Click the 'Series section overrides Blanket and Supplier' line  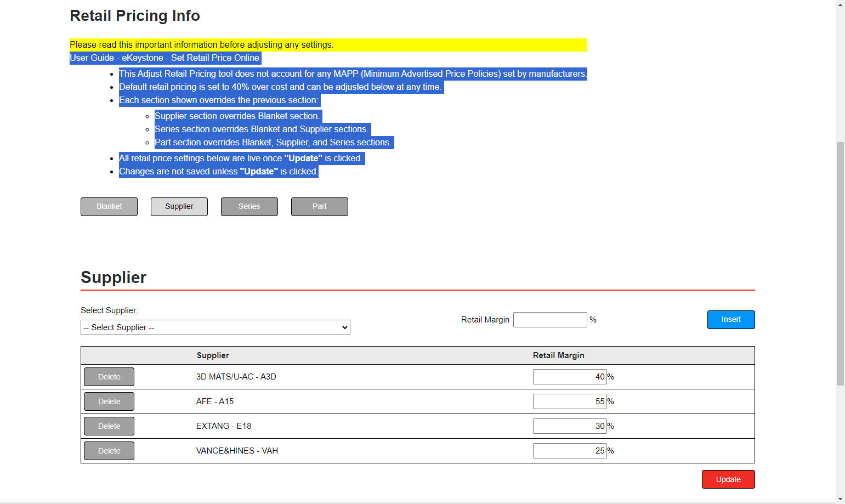pos(262,129)
